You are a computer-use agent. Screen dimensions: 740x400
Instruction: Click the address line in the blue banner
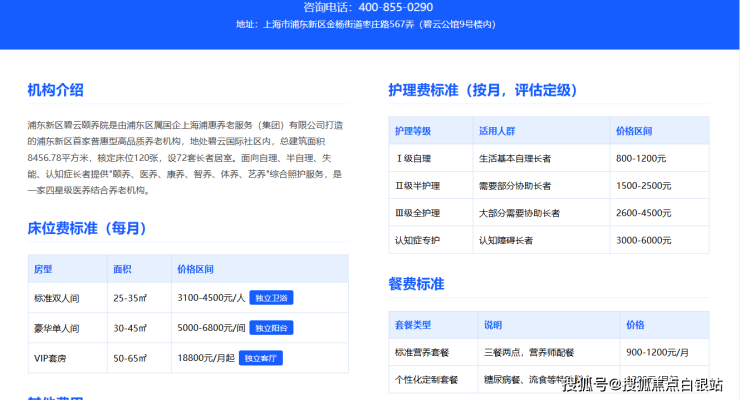click(x=366, y=24)
